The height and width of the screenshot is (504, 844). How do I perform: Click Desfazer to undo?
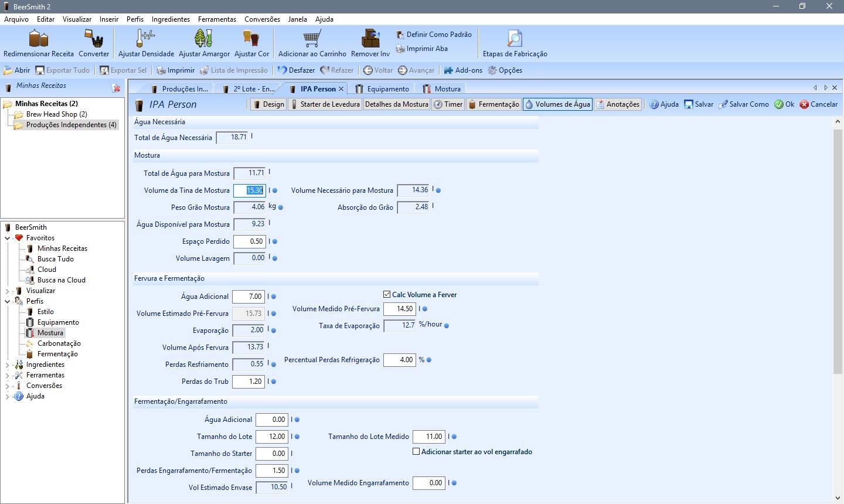click(x=297, y=70)
